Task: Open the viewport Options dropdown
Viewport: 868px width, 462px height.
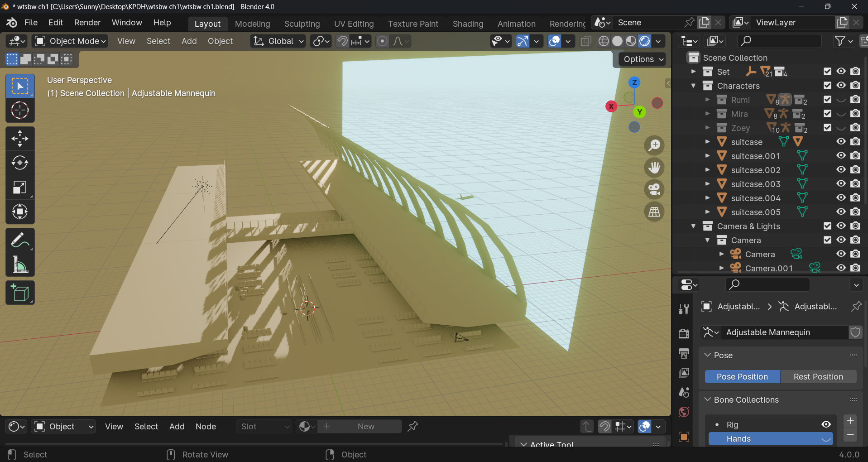Action: point(643,59)
